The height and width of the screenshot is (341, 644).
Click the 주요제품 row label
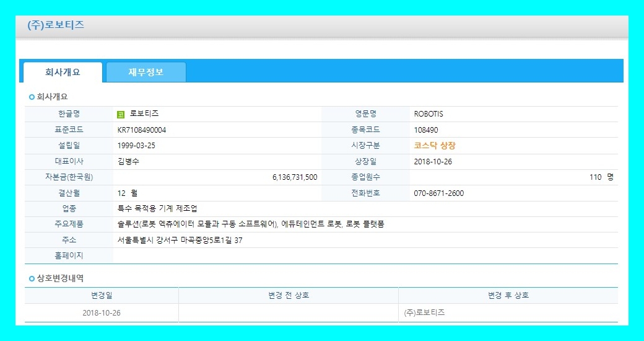(69, 224)
